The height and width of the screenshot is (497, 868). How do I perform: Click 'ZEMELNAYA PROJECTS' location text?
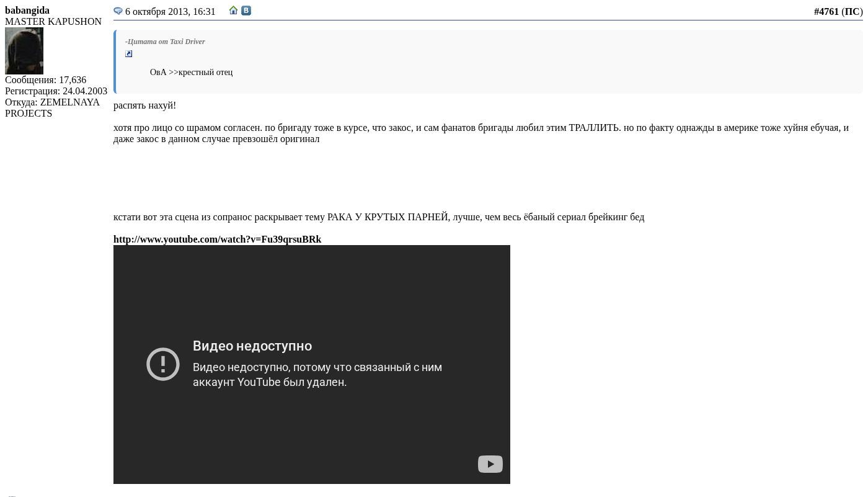(x=52, y=108)
